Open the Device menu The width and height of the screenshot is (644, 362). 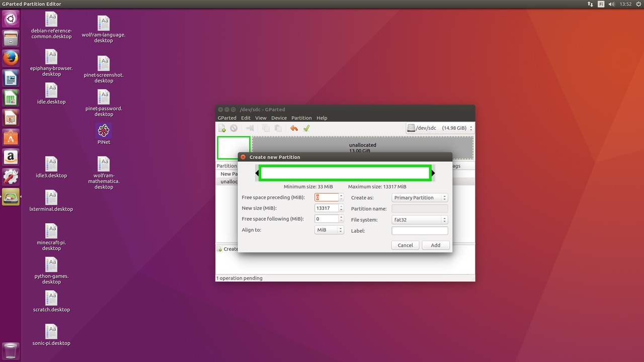(x=279, y=118)
